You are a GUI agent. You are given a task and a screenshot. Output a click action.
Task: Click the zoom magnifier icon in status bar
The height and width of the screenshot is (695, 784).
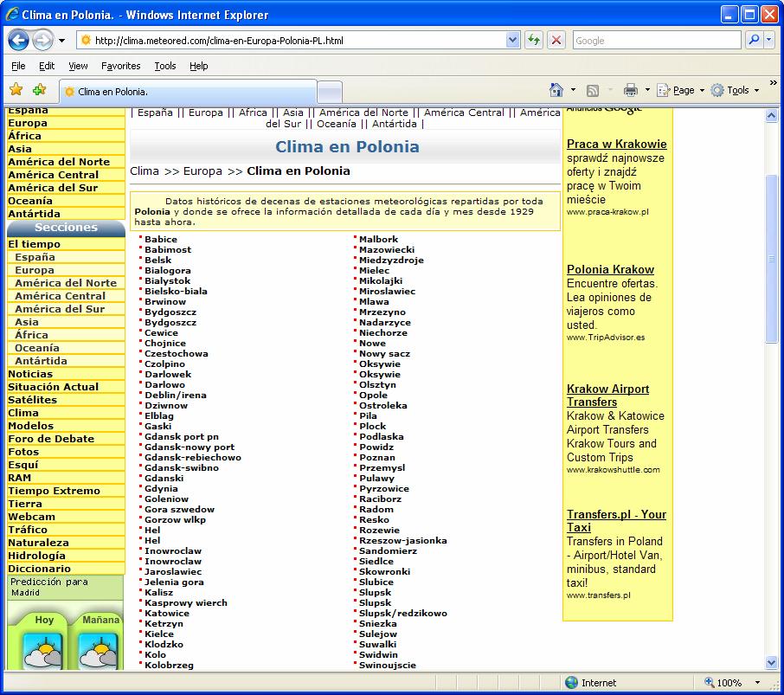(709, 682)
